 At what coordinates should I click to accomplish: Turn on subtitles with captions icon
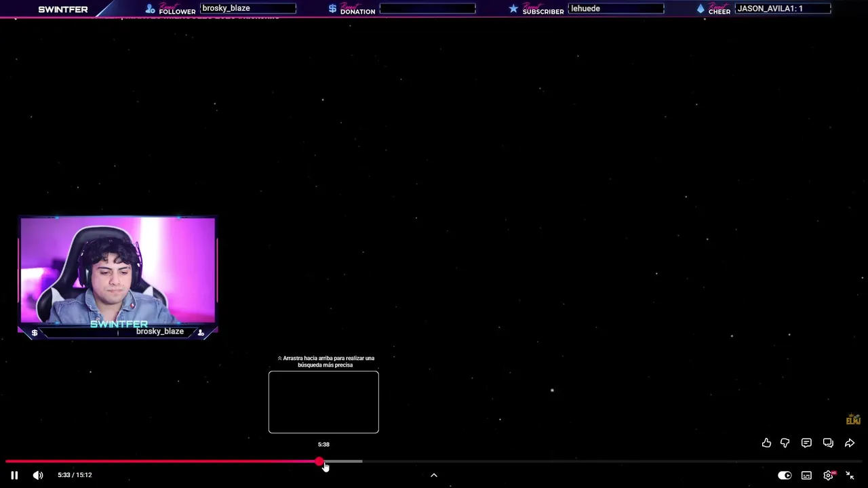[x=806, y=475]
